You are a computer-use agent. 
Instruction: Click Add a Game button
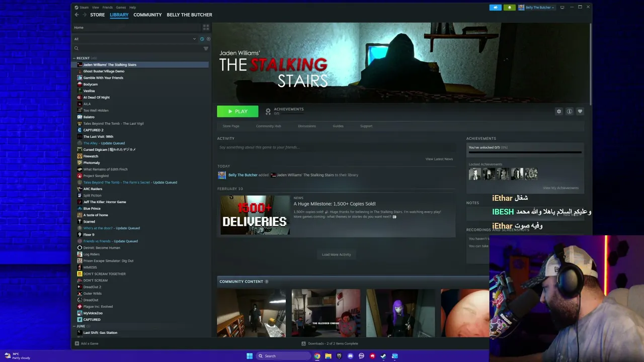87,343
